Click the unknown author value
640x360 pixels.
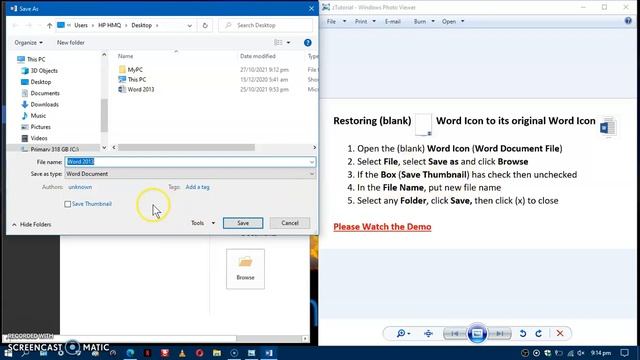click(x=80, y=187)
